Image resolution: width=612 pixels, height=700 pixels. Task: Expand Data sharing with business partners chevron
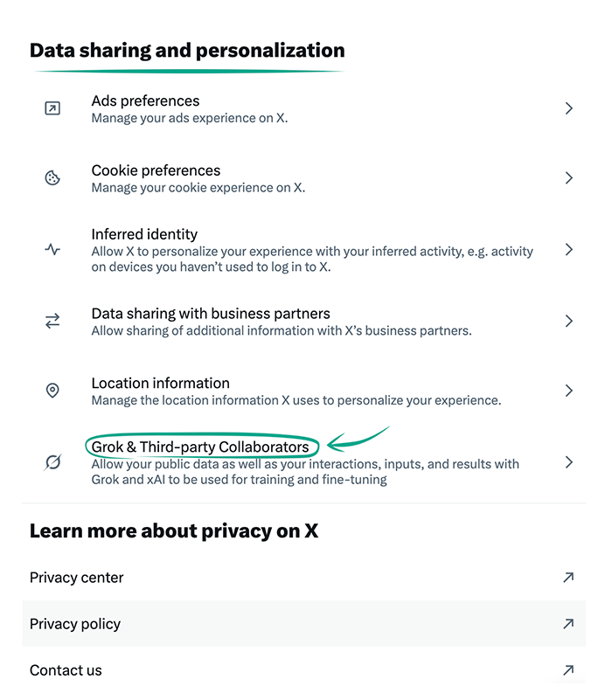pyautogui.click(x=568, y=321)
